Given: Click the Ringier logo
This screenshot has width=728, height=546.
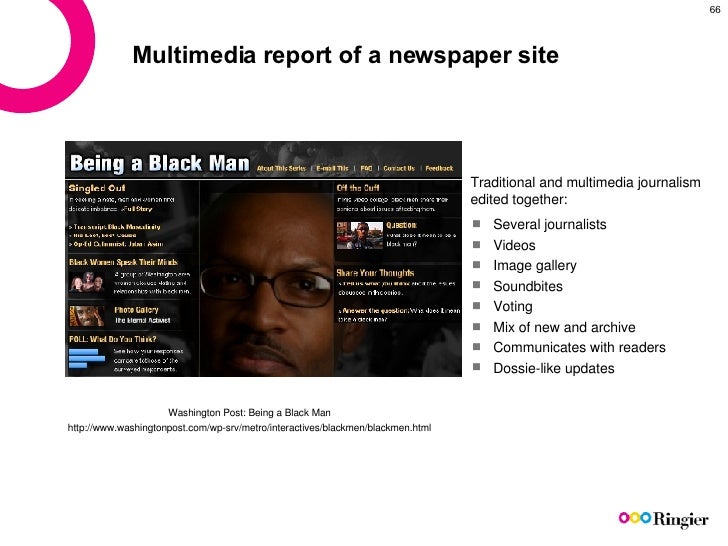Looking at the screenshot, I should [663, 519].
